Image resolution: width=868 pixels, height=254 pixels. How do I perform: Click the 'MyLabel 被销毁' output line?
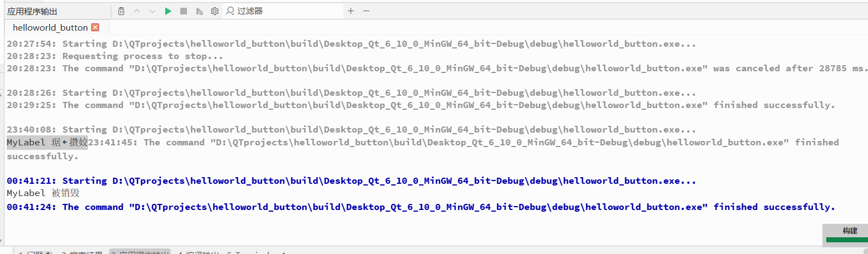point(43,193)
